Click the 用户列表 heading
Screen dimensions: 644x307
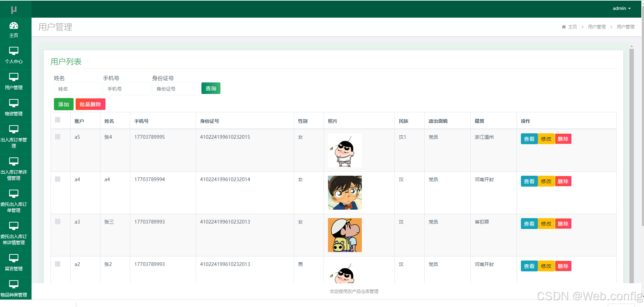(66, 62)
